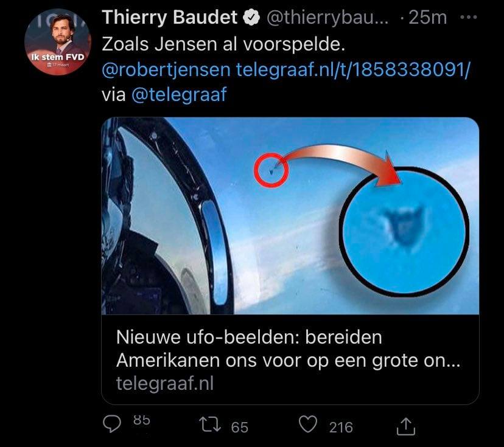This screenshot has width=504, height=447.
Task: Open the @telegraaf mention
Action: tap(179, 95)
